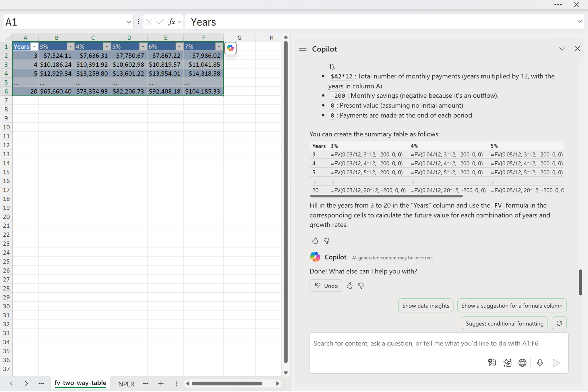Click the thumbs-down icon under the summary table
This screenshot has height=392, width=588.
[326, 241]
